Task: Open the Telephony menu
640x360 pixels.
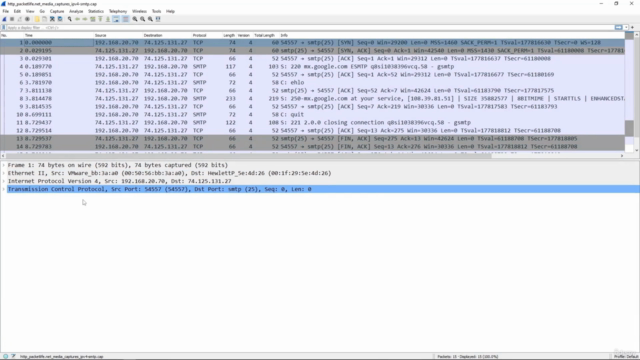Action: (118, 11)
